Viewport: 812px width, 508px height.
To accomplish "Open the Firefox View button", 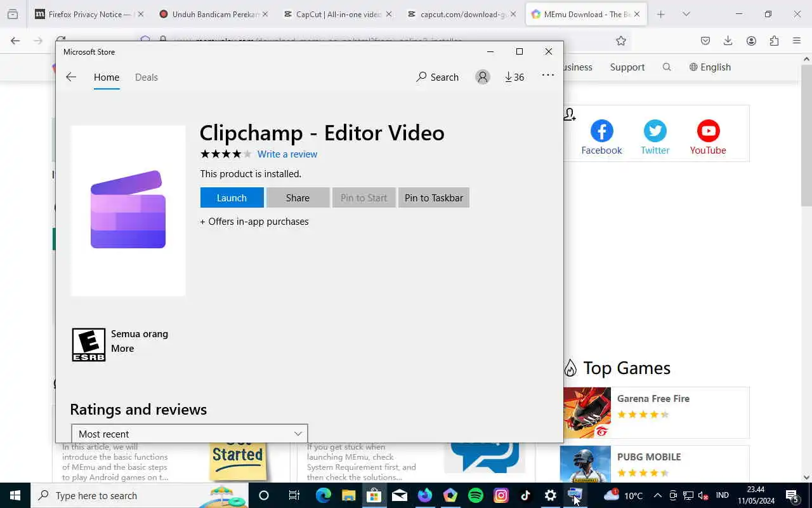I will (13, 14).
